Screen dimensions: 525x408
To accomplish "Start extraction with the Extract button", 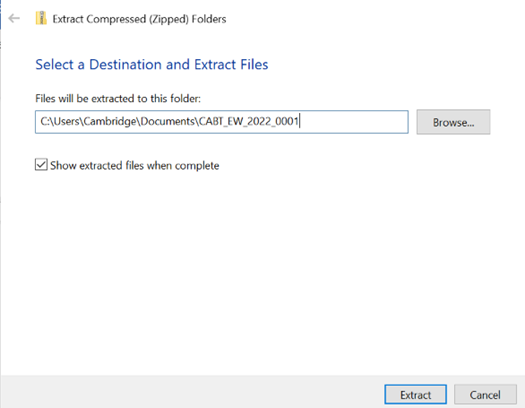I will 416,395.
